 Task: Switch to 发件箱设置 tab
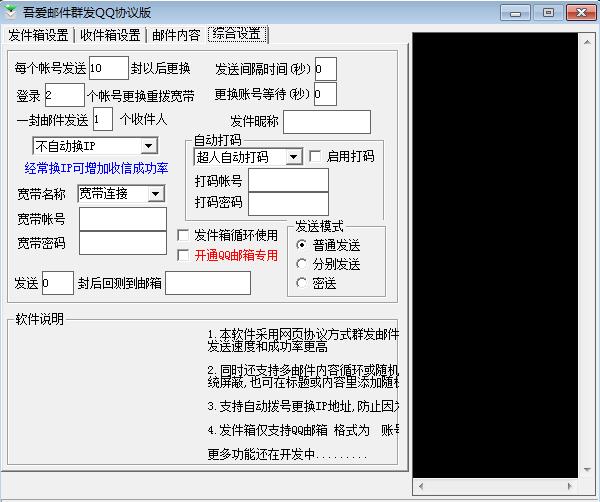click(38, 35)
